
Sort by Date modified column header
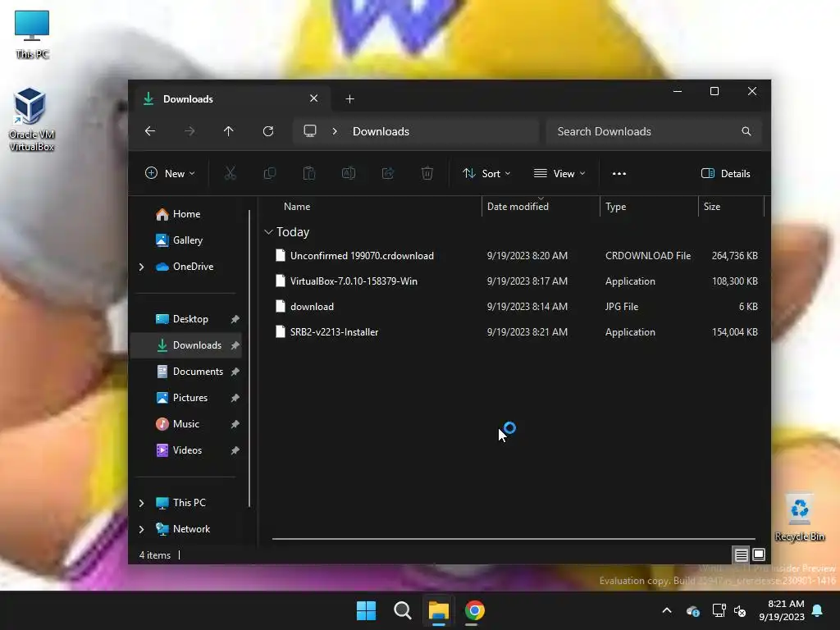coord(541,207)
